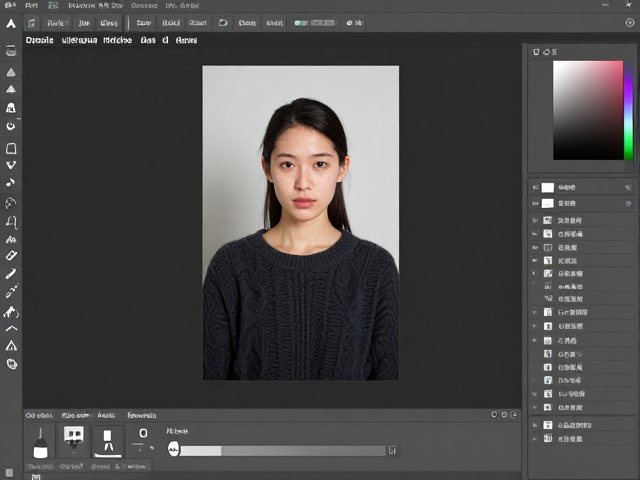Click the circled icon at options bar right end

630,23
